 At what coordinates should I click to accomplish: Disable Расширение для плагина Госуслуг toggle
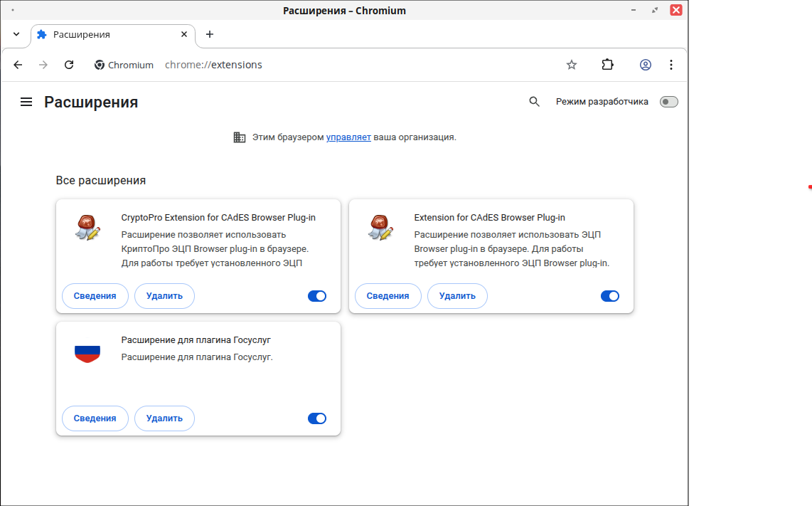pos(317,418)
